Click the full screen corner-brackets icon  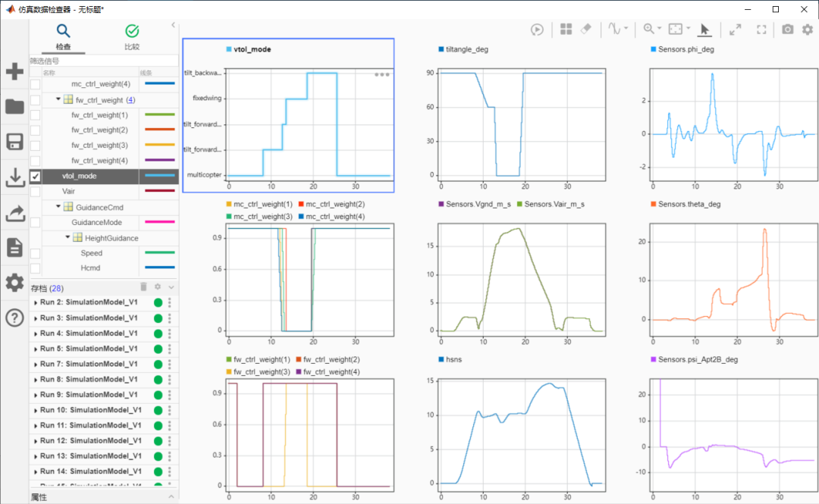[761, 30]
